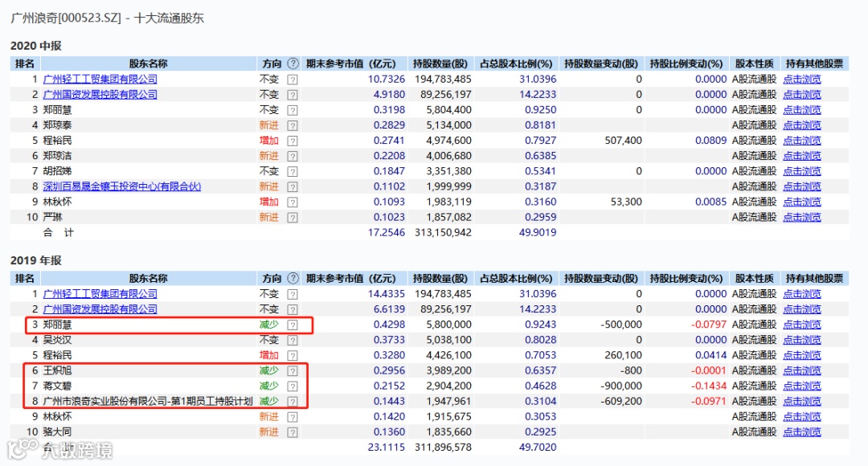Screen dimensions: 868x466
Task: Click 点击浏览 for 2020 row 郑丽慧
Action: coord(802,110)
